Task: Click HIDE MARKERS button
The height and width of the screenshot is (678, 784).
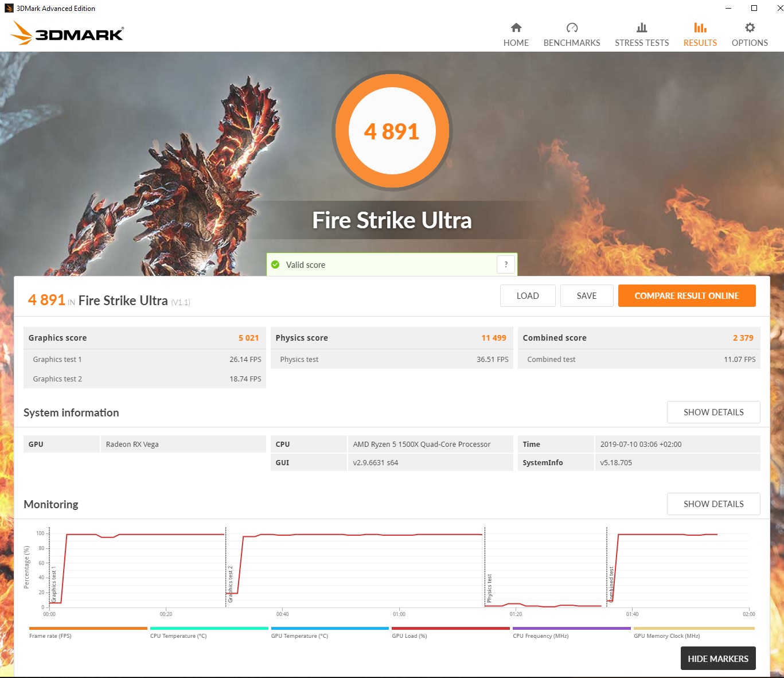Action: click(718, 658)
